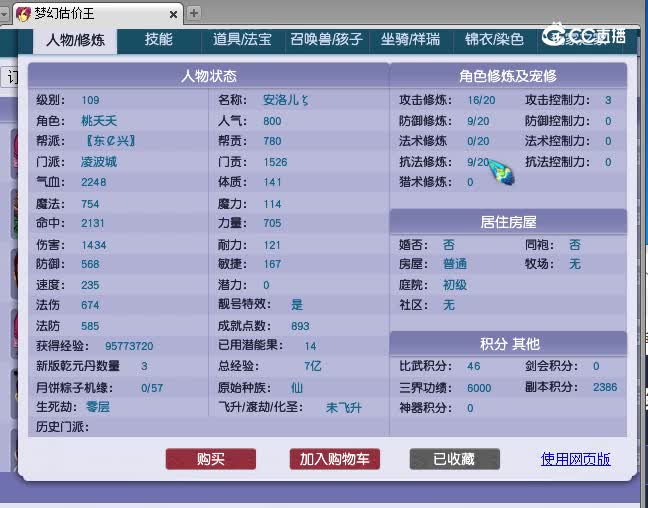Viewport: 648px width, 508px height.
Task: Open a new tab with plus button
Action: click(194, 13)
